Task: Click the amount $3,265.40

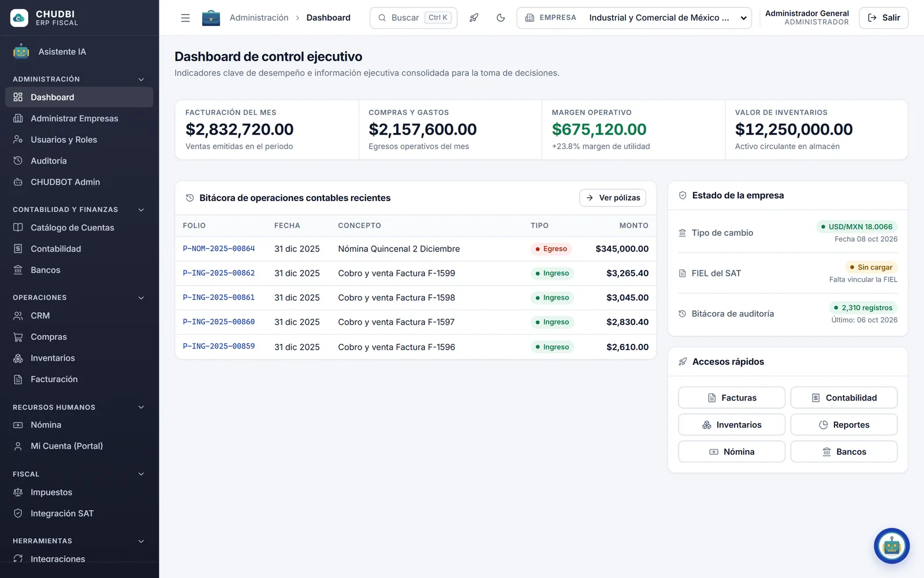Action: coord(627,273)
